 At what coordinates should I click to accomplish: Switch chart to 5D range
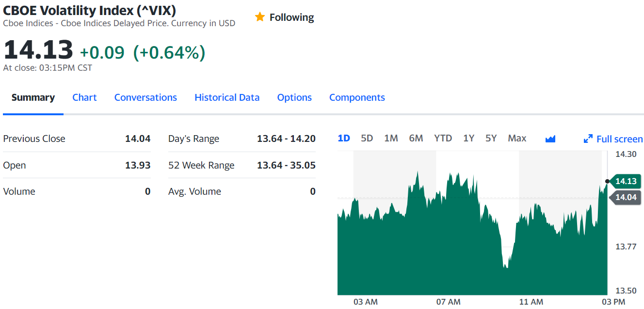click(x=367, y=138)
